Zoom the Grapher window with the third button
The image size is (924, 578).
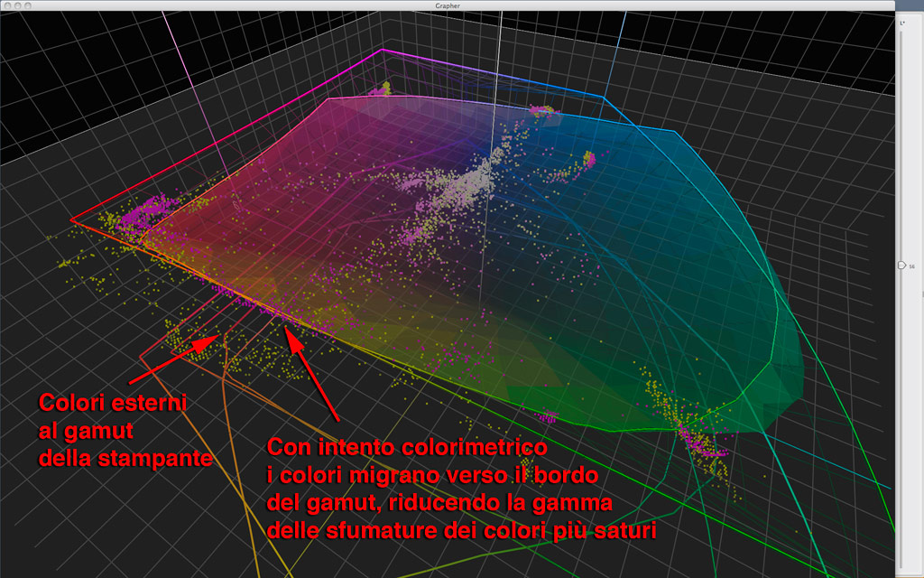point(28,5)
